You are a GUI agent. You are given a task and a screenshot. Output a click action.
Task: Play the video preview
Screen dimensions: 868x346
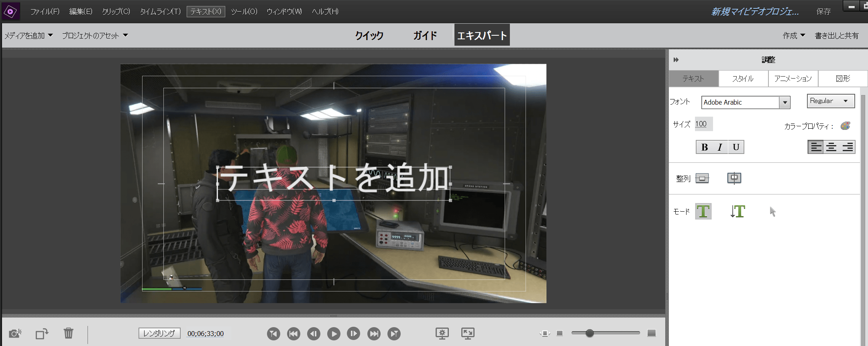(334, 334)
